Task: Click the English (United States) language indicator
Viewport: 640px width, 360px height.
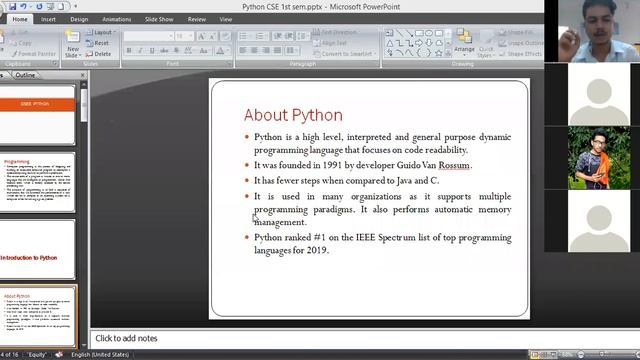Action: pos(100,355)
